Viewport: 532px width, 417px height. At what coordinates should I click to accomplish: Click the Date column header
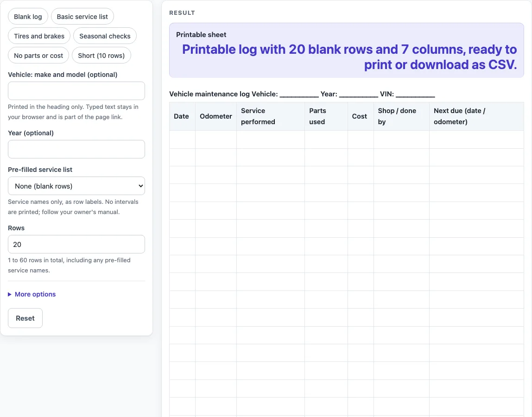(x=182, y=116)
